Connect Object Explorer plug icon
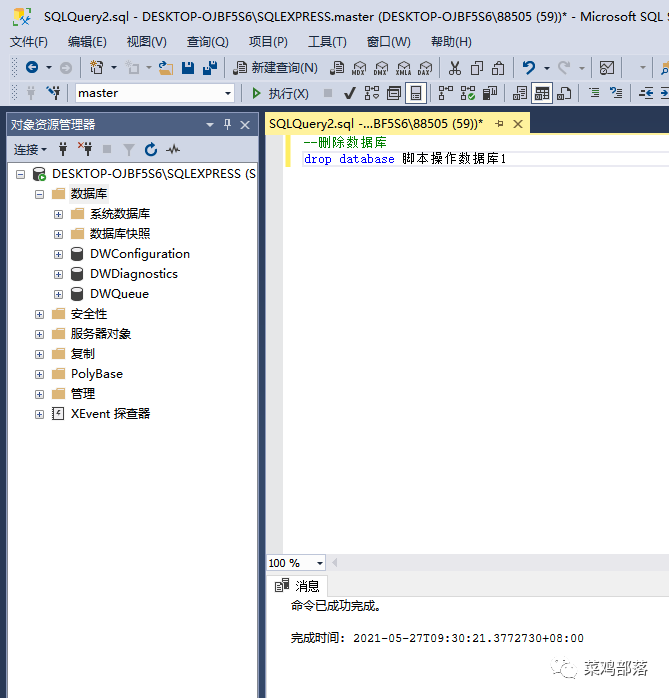This screenshot has width=669, height=698. coord(63,149)
